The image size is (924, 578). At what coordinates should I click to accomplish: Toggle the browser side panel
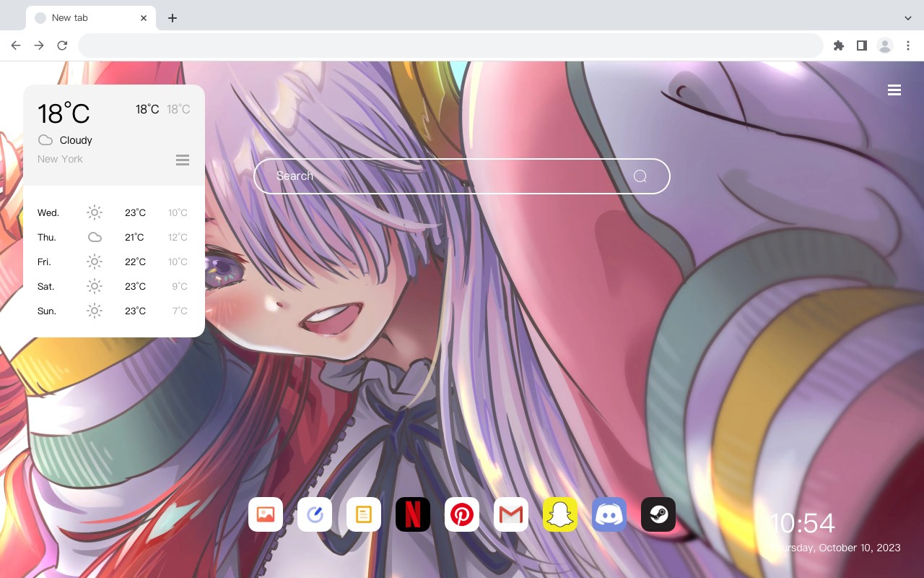(x=861, y=46)
